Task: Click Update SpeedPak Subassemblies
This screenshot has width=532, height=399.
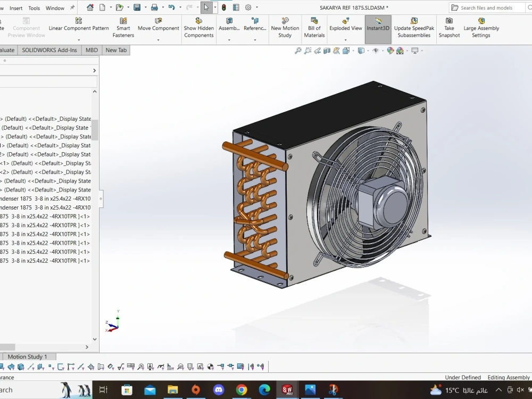Action: click(x=414, y=29)
